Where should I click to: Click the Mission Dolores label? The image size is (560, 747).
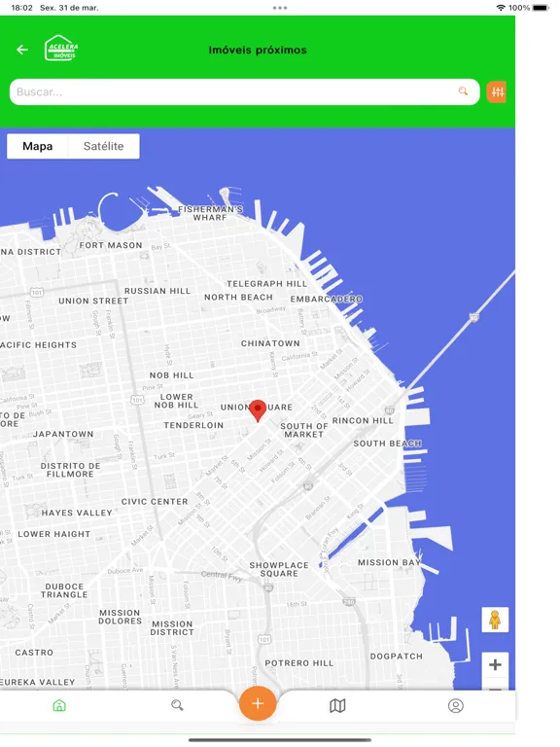(120, 617)
